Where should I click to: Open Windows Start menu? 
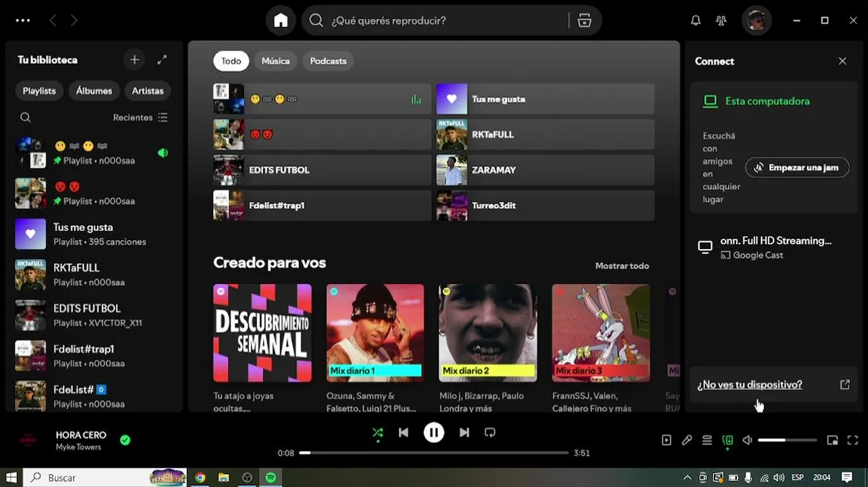point(11,478)
